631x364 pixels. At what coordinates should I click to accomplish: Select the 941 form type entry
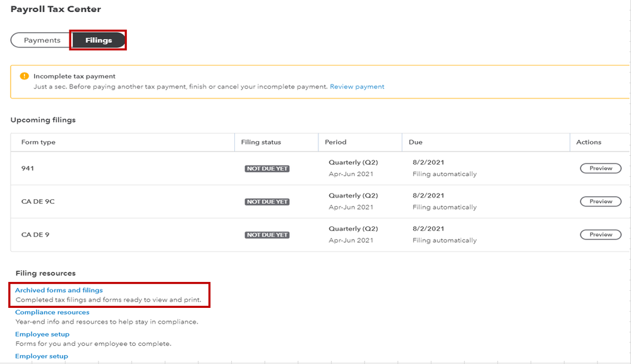[x=27, y=168]
